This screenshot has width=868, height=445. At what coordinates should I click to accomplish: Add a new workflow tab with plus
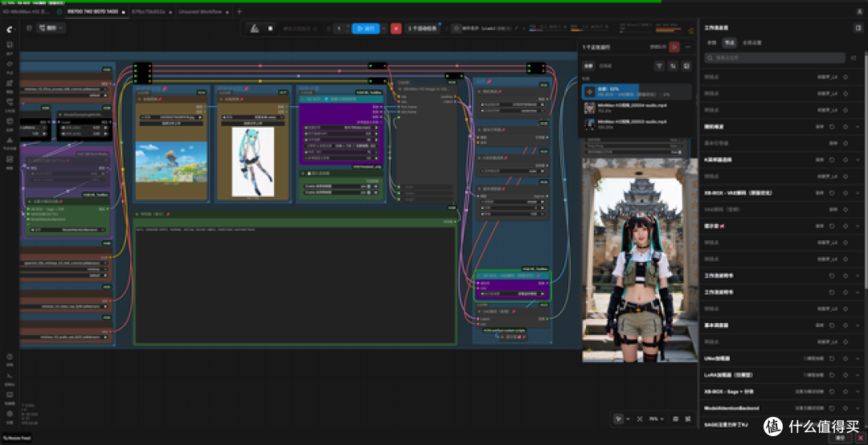point(240,11)
